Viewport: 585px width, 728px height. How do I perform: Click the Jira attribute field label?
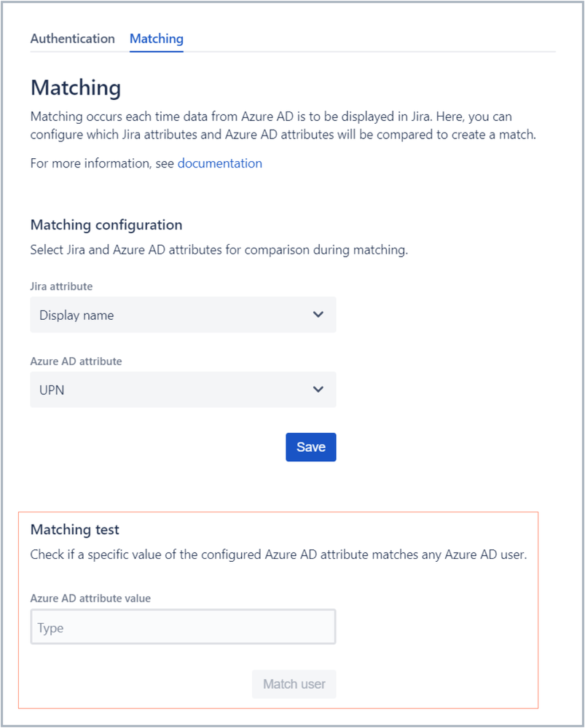pyautogui.click(x=61, y=286)
